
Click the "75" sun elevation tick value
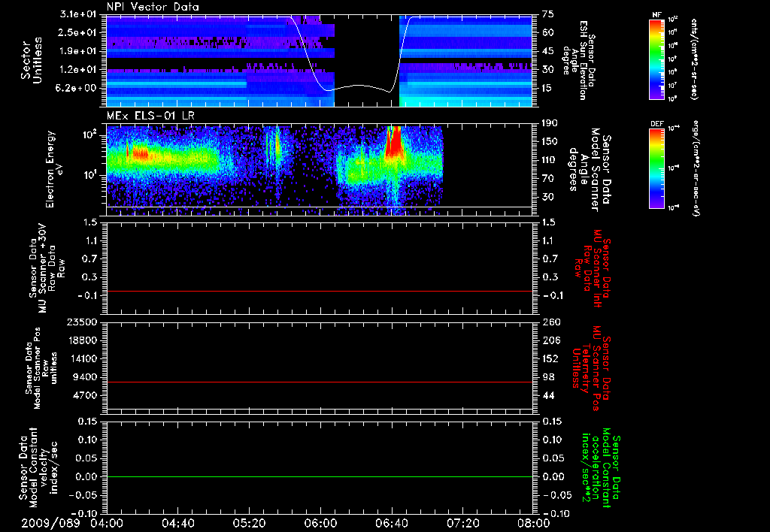point(548,14)
